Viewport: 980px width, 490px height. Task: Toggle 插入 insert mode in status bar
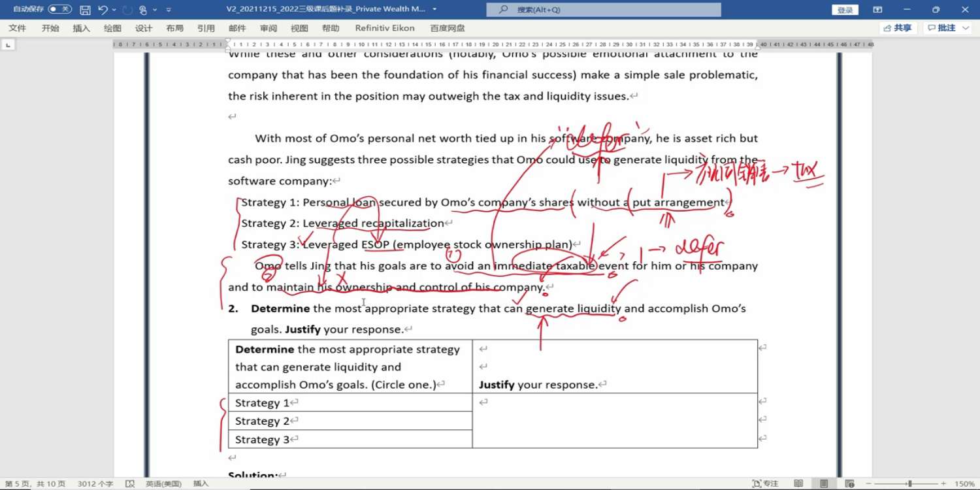pos(201,483)
